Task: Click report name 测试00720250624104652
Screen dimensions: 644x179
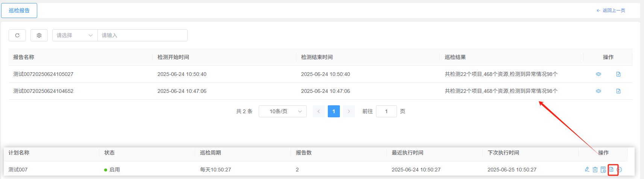Action: pos(43,91)
